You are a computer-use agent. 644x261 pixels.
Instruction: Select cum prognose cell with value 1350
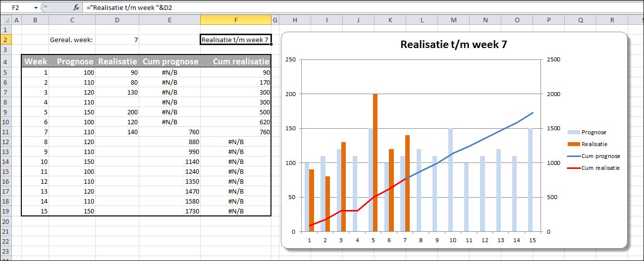pos(169,181)
